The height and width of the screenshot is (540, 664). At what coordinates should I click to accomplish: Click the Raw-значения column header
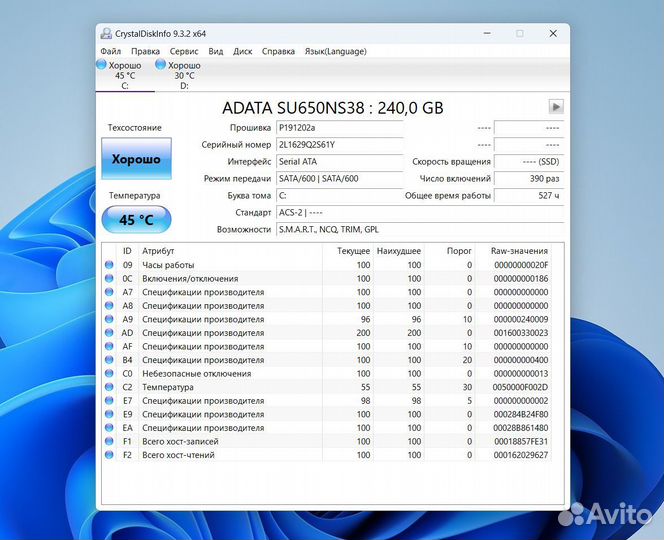pyautogui.click(x=514, y=251)
